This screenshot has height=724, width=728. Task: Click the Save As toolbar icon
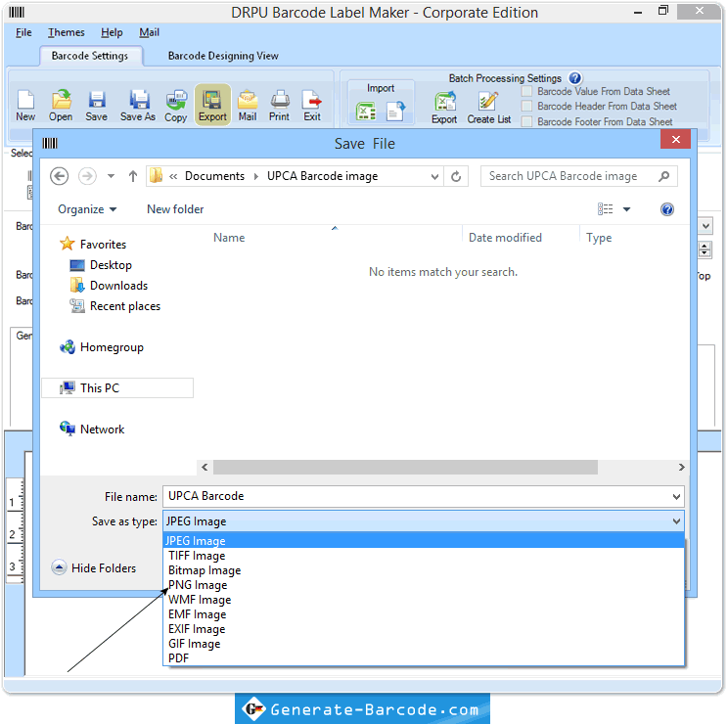[138, 106]
